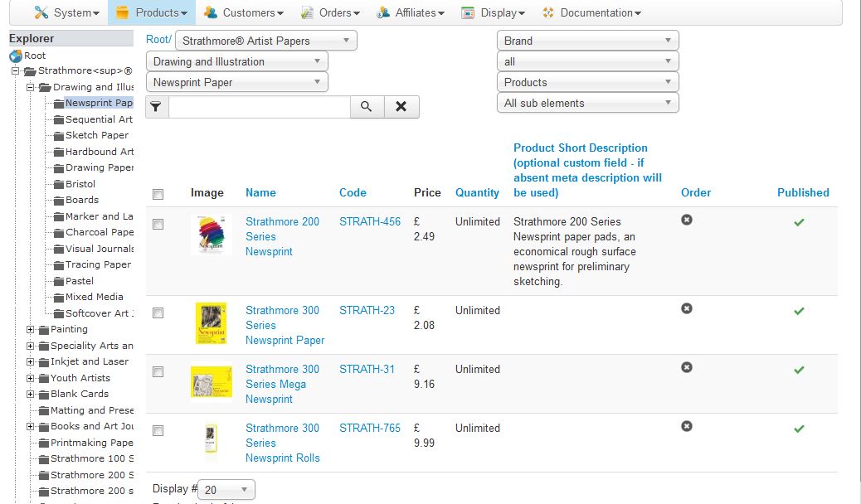
Task: Open the Display menu
Action: (493, 12)
